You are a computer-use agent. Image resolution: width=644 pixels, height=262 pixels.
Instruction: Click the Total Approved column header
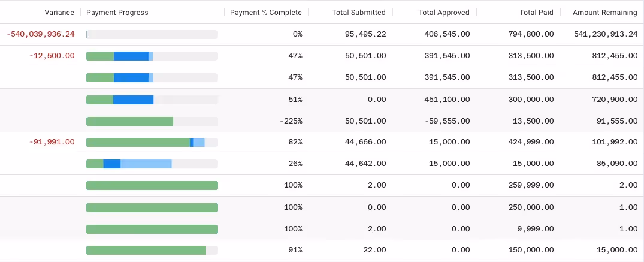point(444,13)
